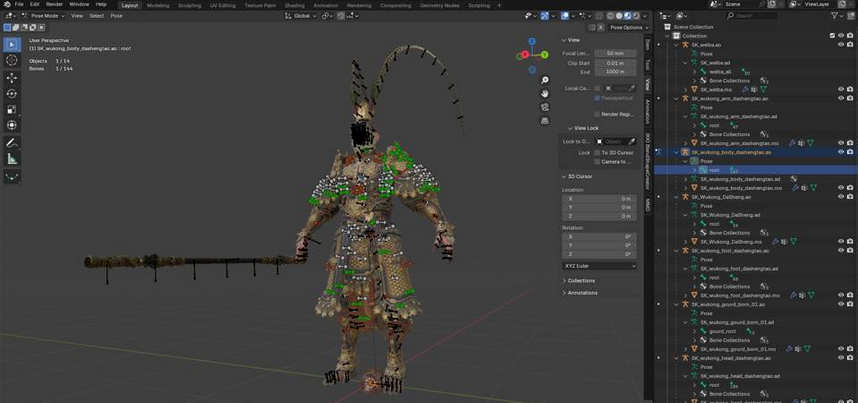Screen dimensions: 858x403
Task: Click eyedropper next to Lock to Object
Action: 631,141
